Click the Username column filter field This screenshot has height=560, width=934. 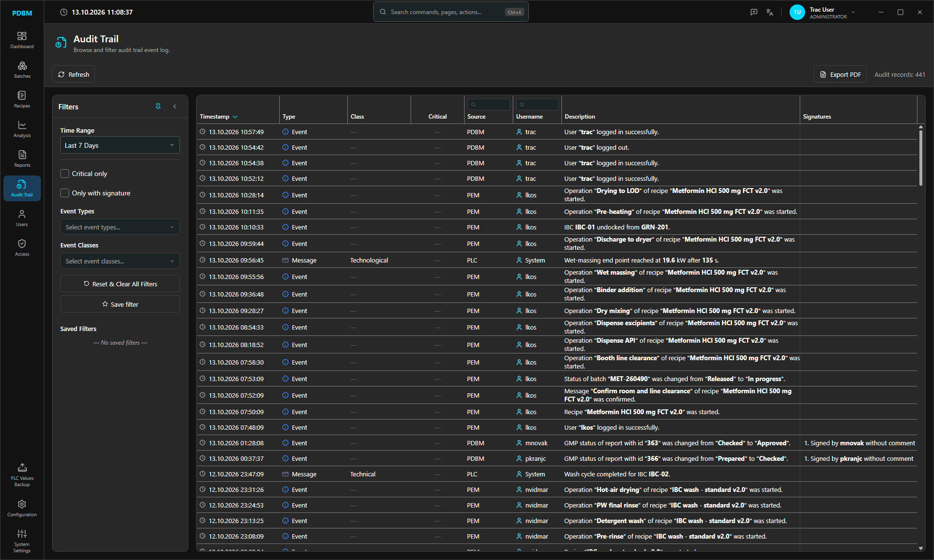pos(538,104)
